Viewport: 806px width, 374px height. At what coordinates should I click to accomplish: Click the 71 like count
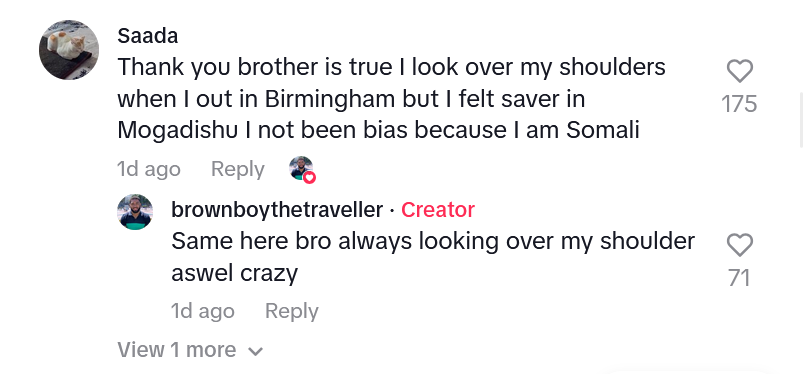(740, 278)
